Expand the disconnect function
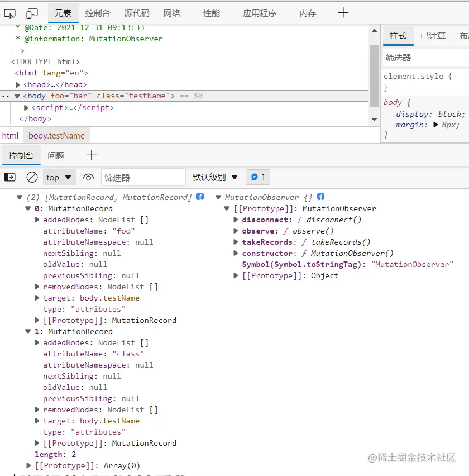Image resolution: width=469 pixels, height=476 pixels. click(236, 220)
